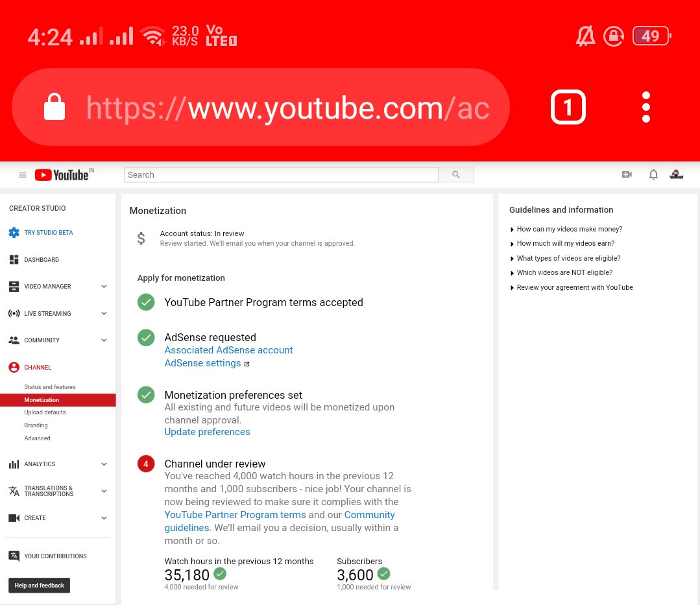
Task: Expand the Live Streaming section
Action: point(104,313)
